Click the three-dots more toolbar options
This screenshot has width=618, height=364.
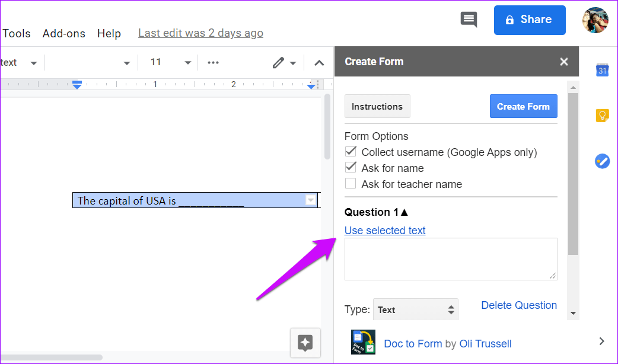point(213,63)
